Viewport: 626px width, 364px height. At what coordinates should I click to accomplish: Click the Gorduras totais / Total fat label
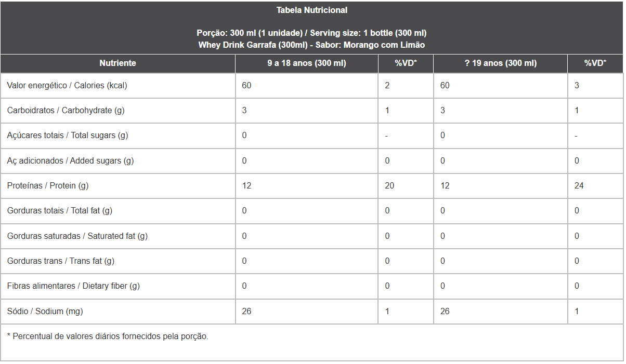click(x=60, y=210)
